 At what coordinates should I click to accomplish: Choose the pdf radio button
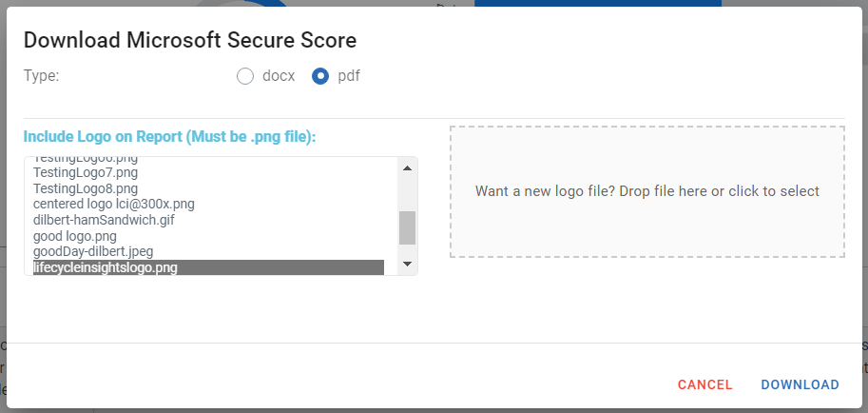[320, 76]
